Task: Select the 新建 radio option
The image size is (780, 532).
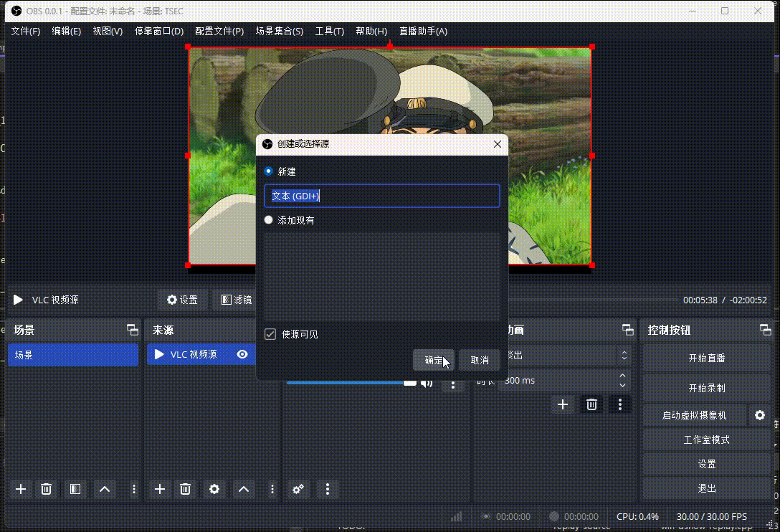Action: 269,171
